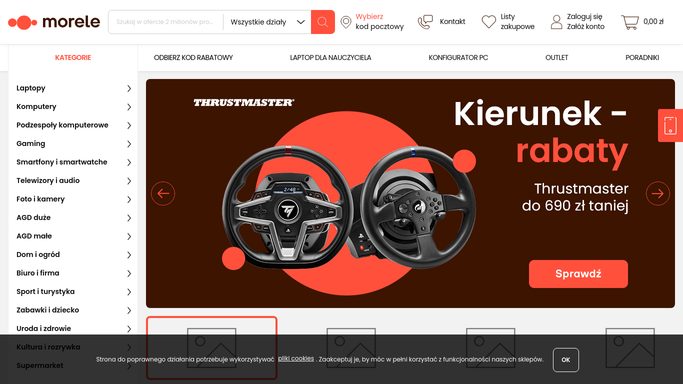Accept cookies with the OK button
Image resolution: width=683 pixels, height=384 pixels.
[565, 360]
